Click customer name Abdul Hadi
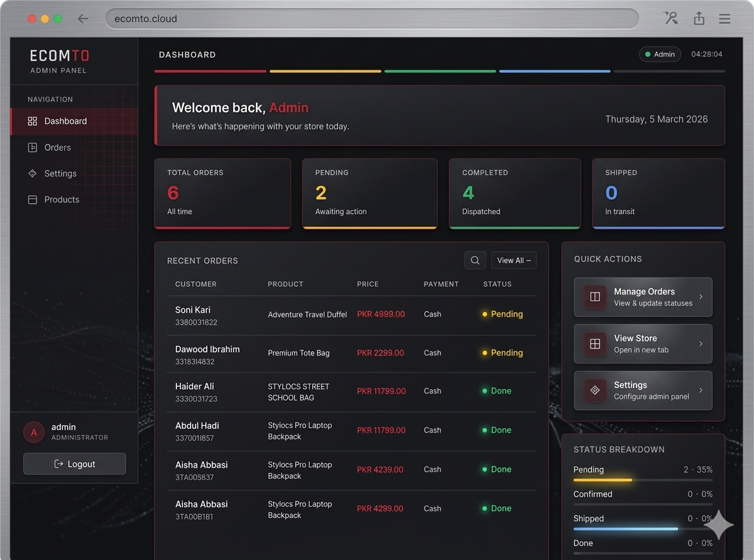Viewport: 754px width, 560px height. point(197,426)
